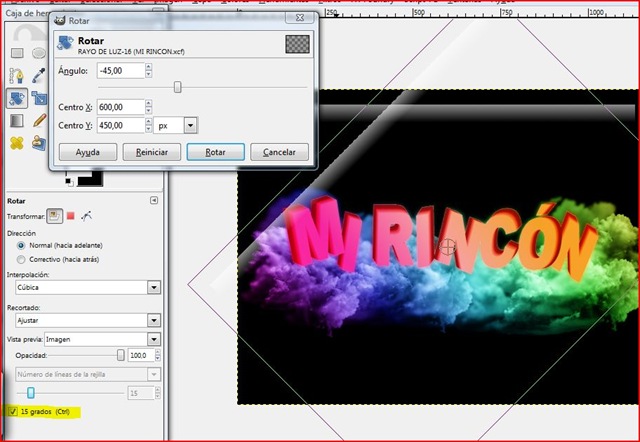
Task: Select Normal (hacia adelante) direction
Action: coord(22,245)
